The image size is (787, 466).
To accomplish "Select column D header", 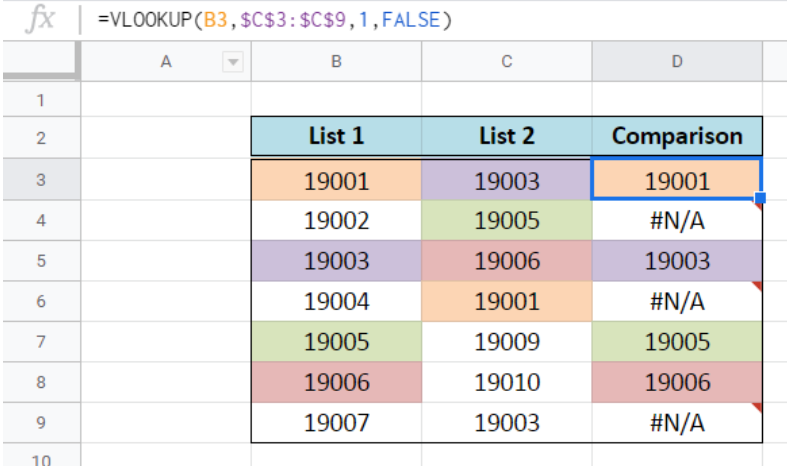I will pyautogui.click(x=677, y=61).
